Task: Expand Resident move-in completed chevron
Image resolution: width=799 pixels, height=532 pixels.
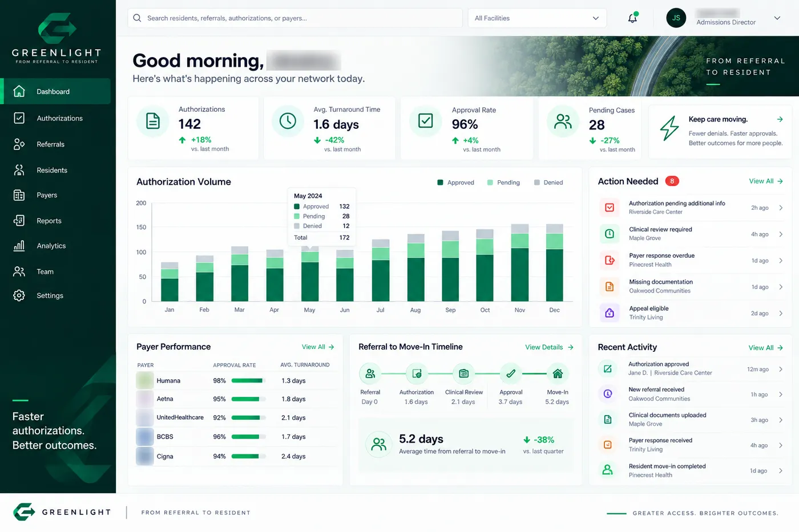Action: 781,471
